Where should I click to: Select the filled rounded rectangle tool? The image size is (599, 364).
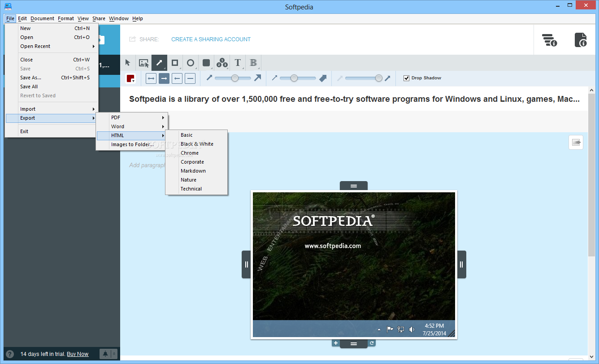coord(206,63)
